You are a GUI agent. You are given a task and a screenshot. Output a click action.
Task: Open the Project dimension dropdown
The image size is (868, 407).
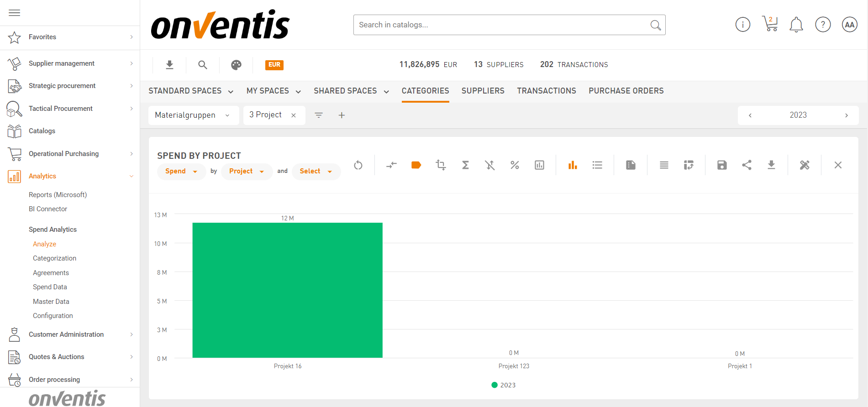pos(247,172)
